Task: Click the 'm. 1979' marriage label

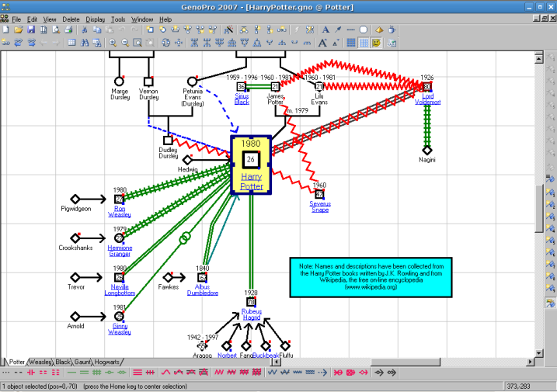Action: click(298, 111)
